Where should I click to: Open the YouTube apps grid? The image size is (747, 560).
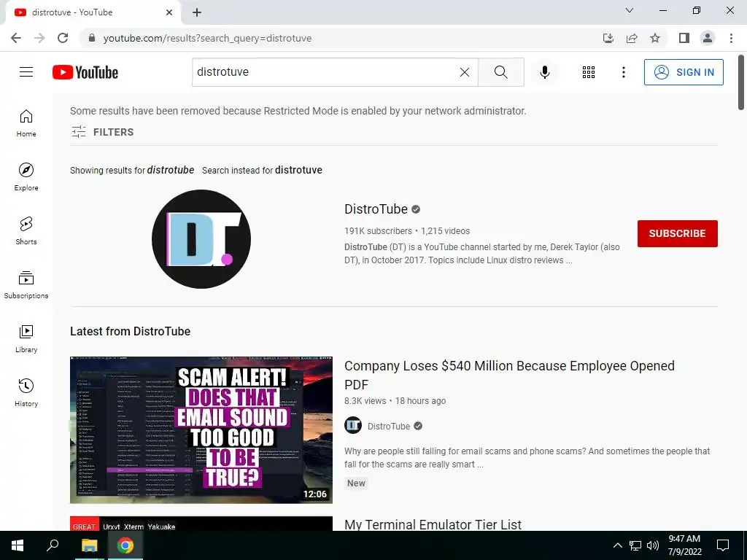coord(589,72)
